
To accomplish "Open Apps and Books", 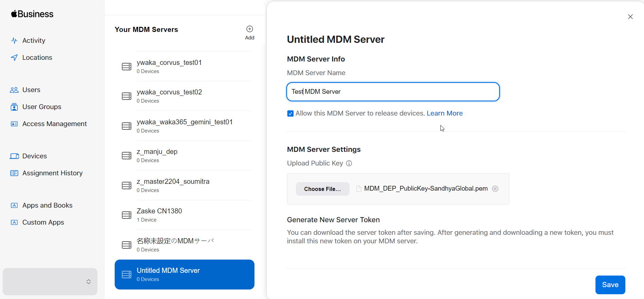I will point(48,205).
